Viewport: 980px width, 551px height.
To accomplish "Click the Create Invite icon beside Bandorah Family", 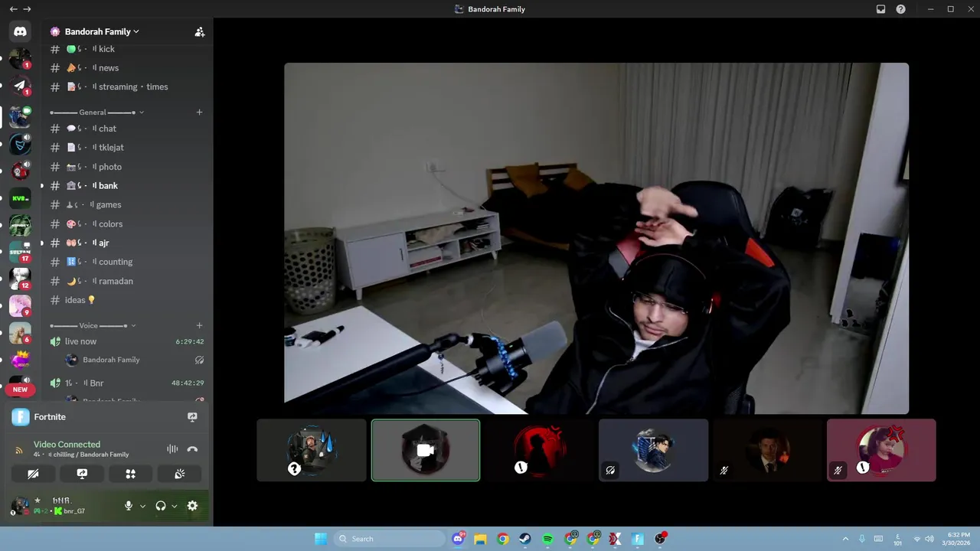I will tap(200, 31).
